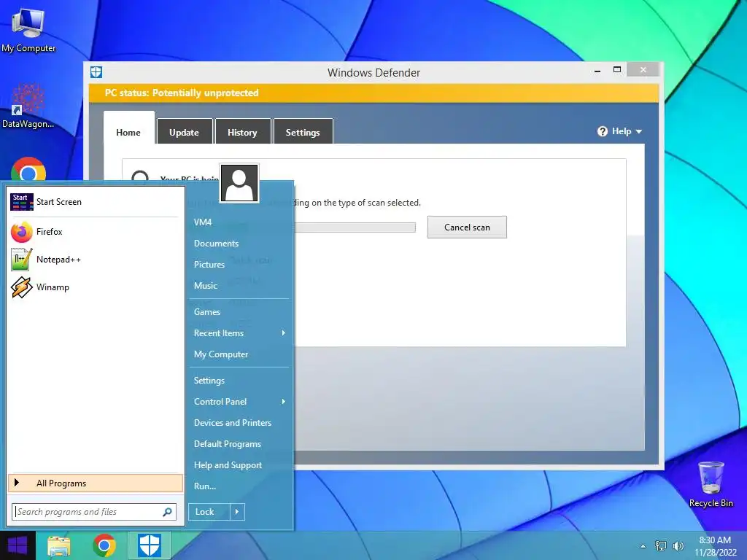Open Devices and Printers from the Start menu
The image size is (747, 560).
pos(239,423)
